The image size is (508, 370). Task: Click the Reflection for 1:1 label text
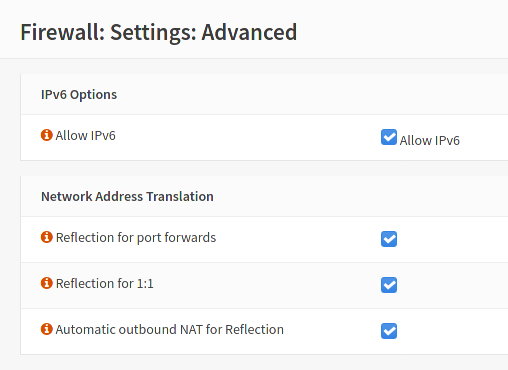[104, 284]
